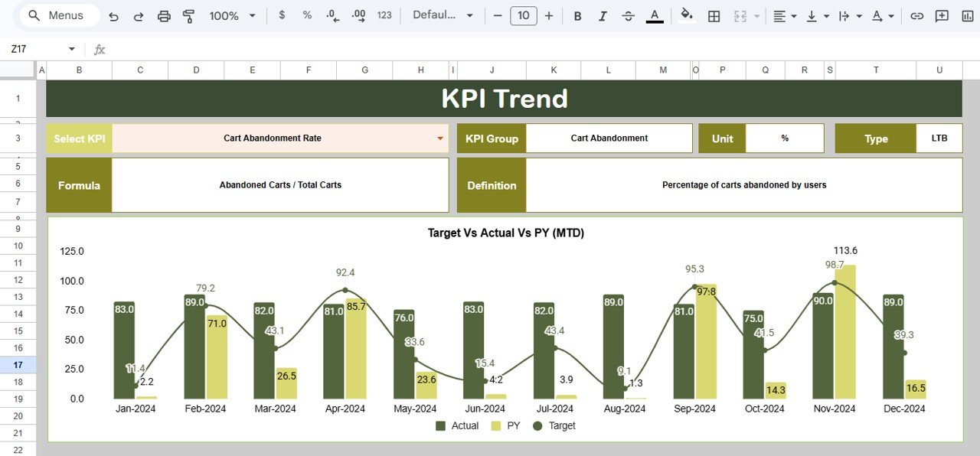Click the Cart Abandonment group value cell

[609, 138]
